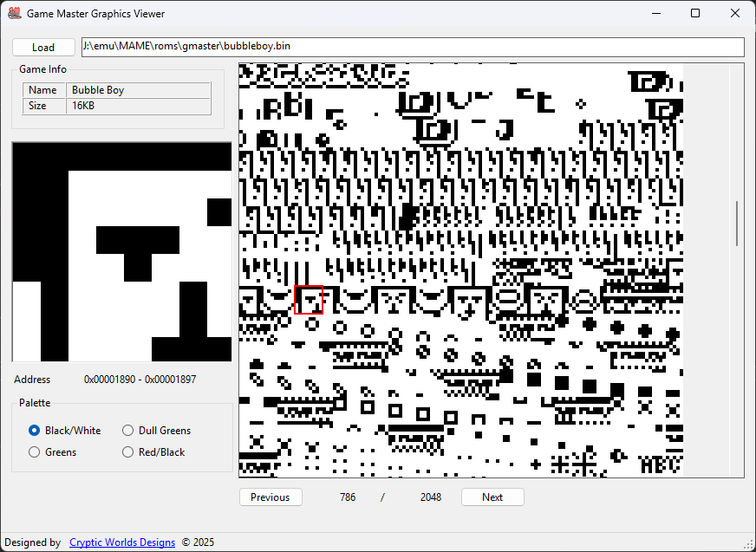The image size is (756, 552).
Task: Click the tile address range text
Action: point(140,380)
